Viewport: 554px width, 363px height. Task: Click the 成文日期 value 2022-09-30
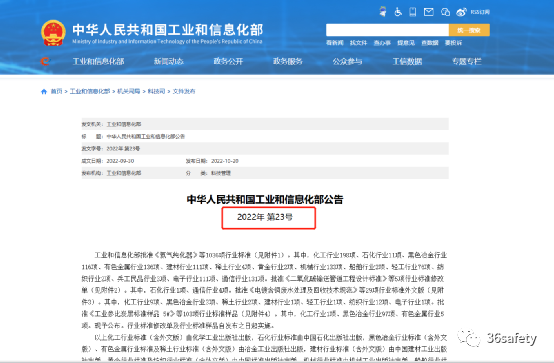[x=120, y=161]
